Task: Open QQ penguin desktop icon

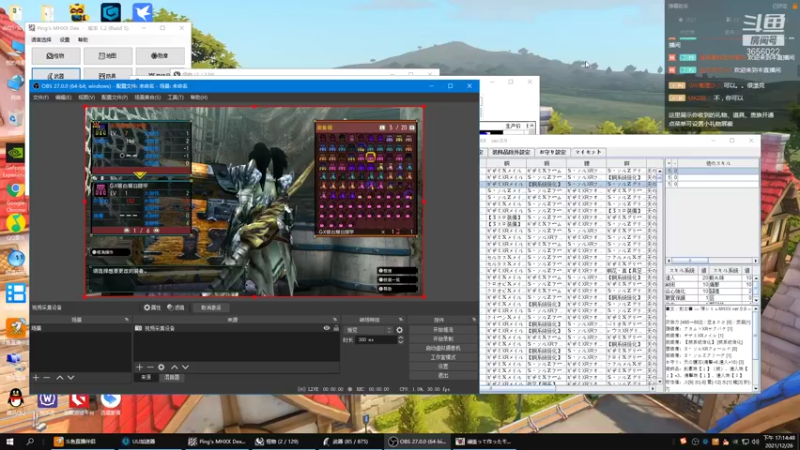Action: click(16, 398)
